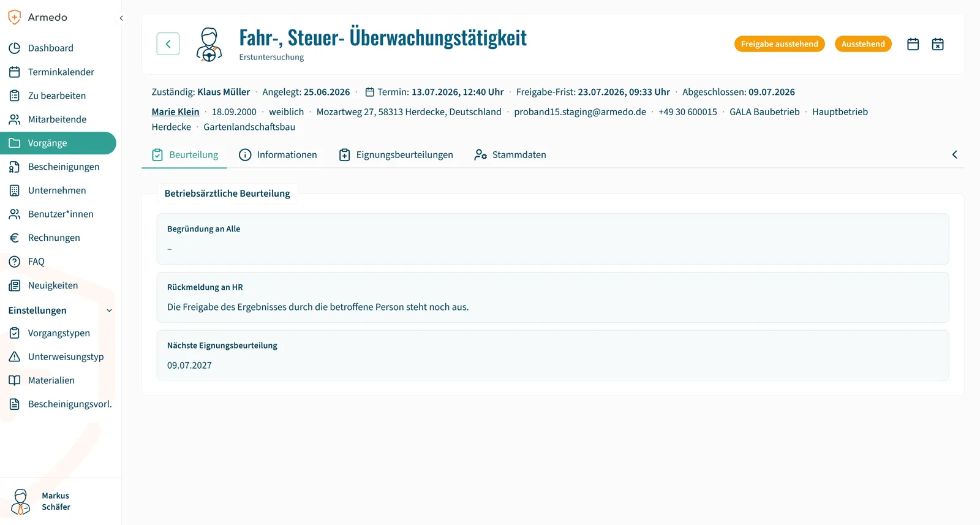
Task: Open the Stammdaten tab
Action: pyautogui.click(x=510, y=155)
